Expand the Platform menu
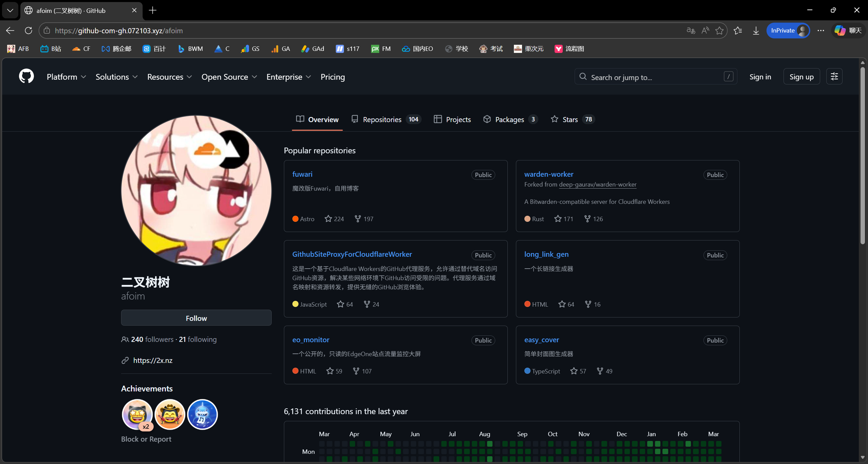This screenshot has width=868, height=464. tap(66, 77)
